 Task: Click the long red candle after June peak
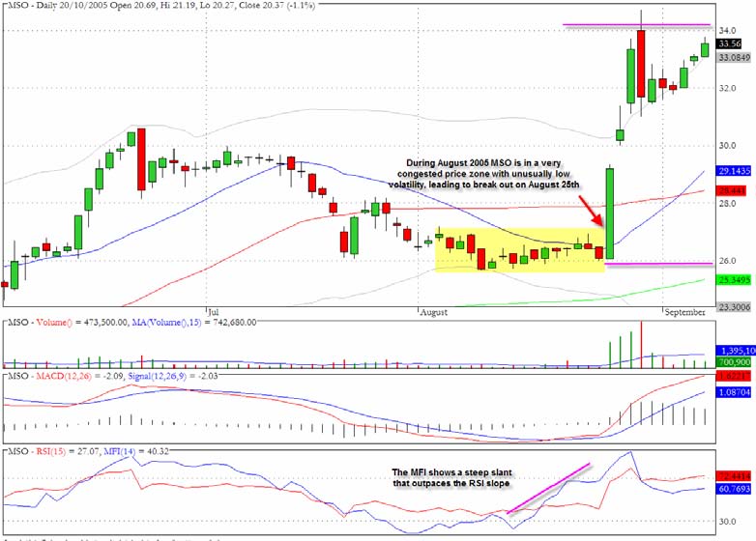pos(141,159)
